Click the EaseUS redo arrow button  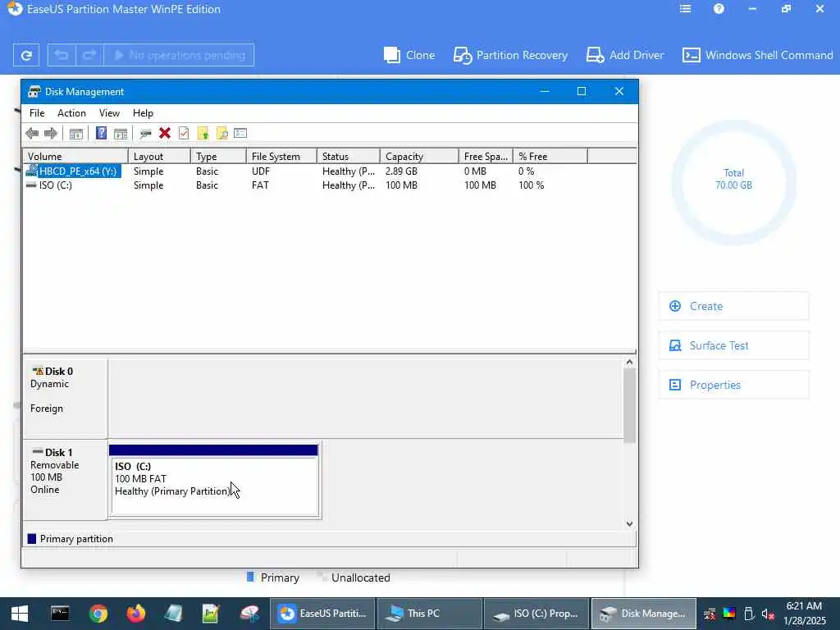pos(89,55)
